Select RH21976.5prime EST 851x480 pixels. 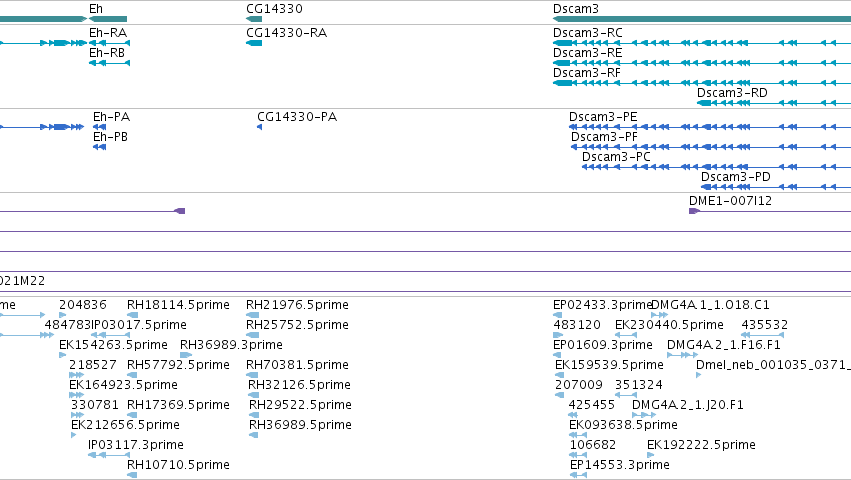pyautogui.click(x=297, y=305)
